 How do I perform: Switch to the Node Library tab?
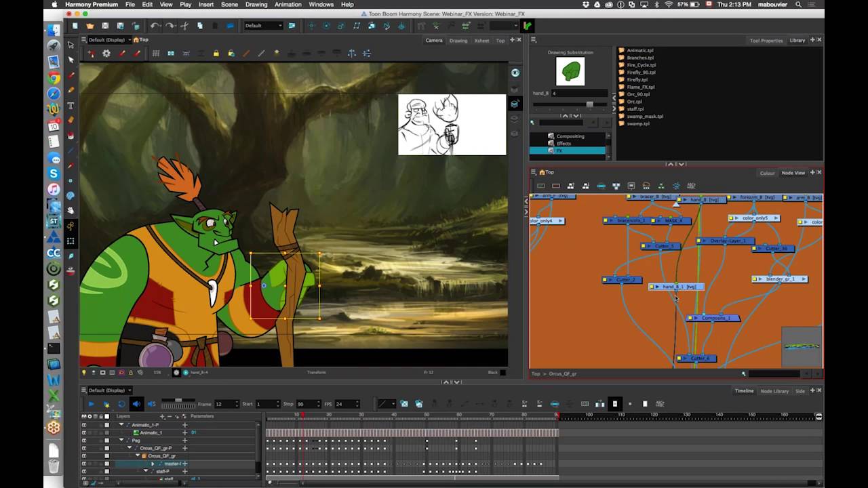(x=774, y=391)
